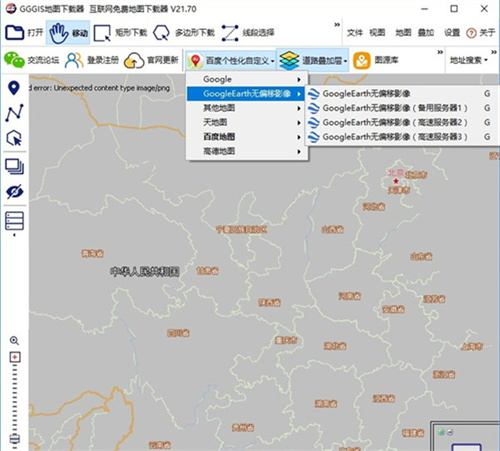The width and height of the screenshot is (500, 451).
Task: Click the zoom-in plus button
Action: pos(15,357)
